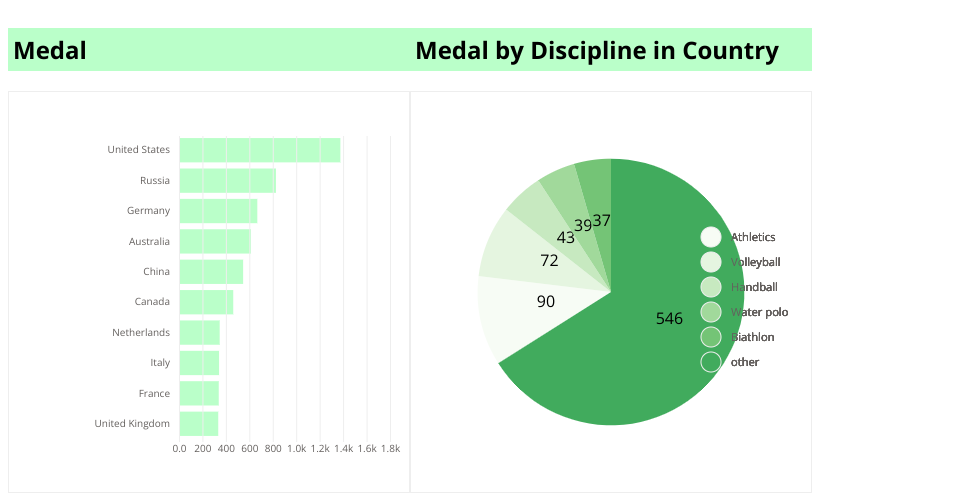Select the Canada bar
Viewport: 960px width, 500px height.
pyautogui.click(x=206, y=302)
